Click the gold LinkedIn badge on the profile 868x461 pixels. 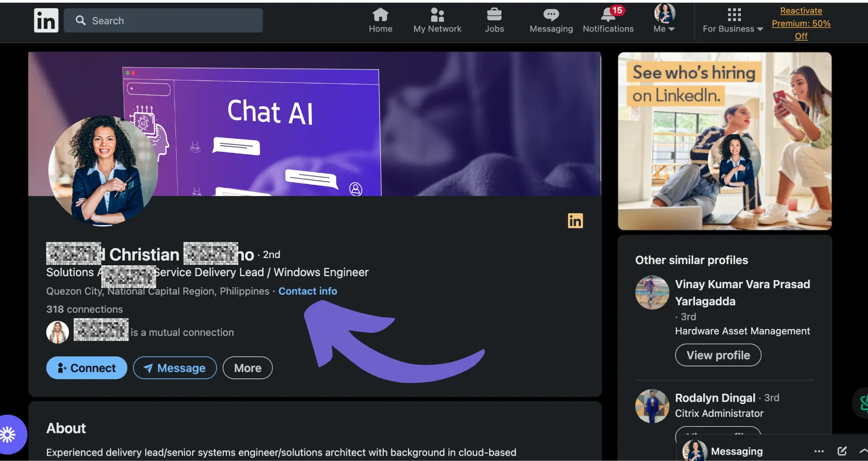click(575, 221)
